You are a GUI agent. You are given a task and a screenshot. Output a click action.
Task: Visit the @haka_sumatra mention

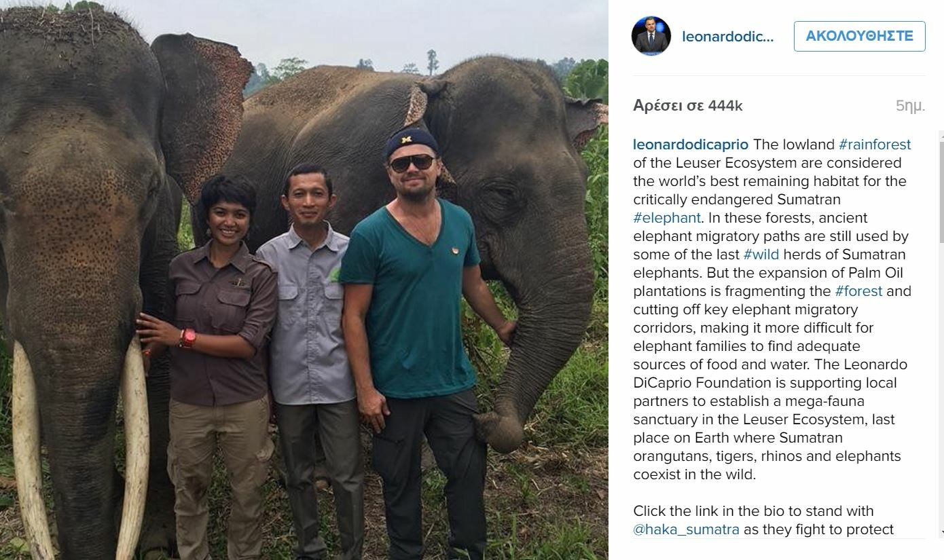point(686,529)
